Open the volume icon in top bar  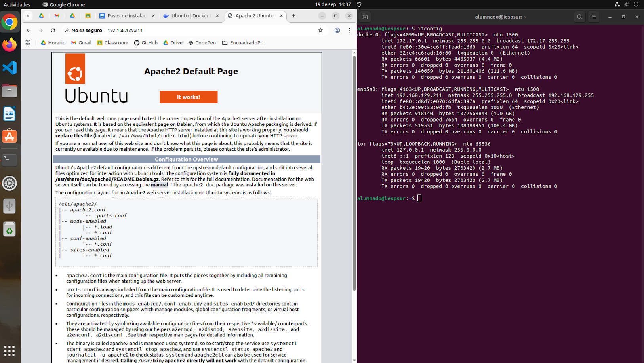coord(627,4)
